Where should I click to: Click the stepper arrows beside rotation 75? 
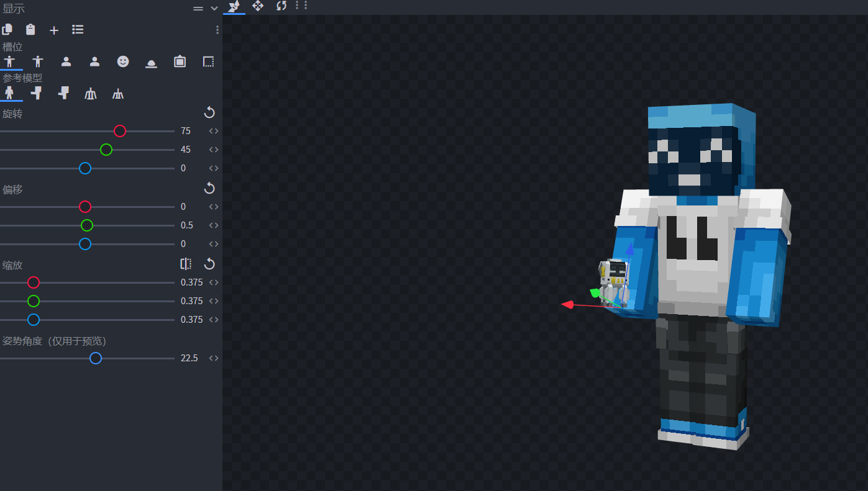point(214,131)
